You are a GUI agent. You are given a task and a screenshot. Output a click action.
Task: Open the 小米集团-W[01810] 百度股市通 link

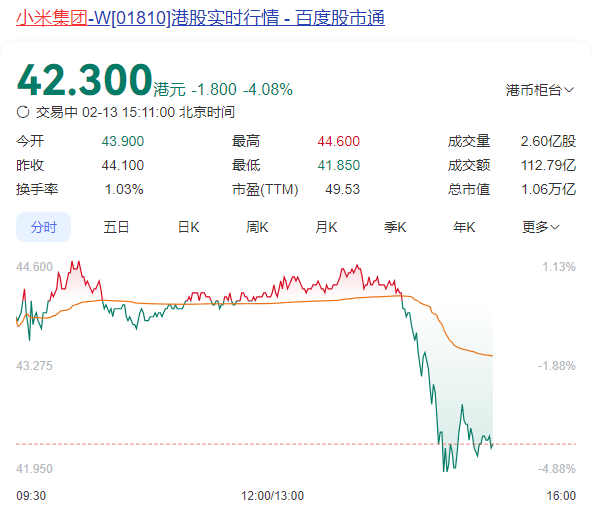click(200, 18)
